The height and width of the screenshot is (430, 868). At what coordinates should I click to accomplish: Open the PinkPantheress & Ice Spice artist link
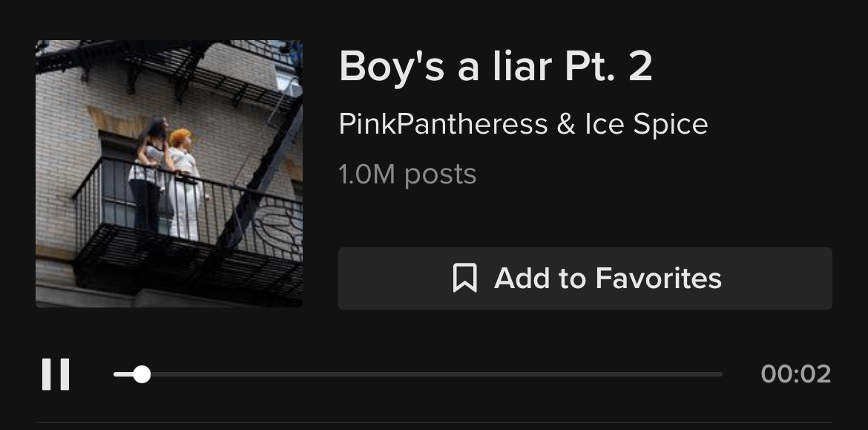point(523,123)
